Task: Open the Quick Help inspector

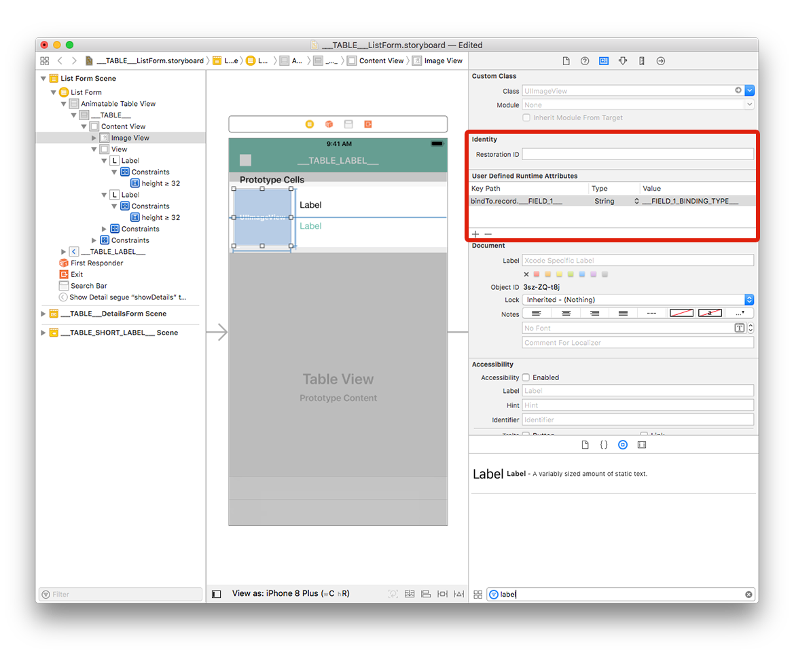Action: pyautogui.click(x=584, y=60)
